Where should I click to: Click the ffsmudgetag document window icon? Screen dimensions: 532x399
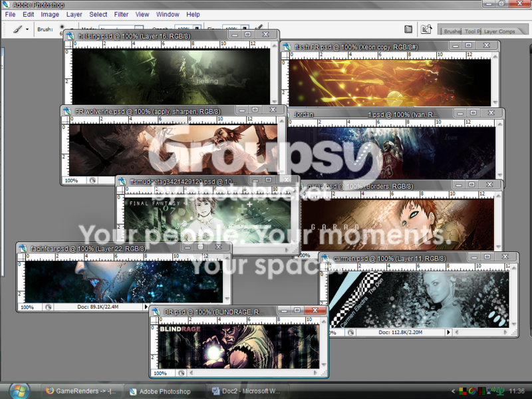tap(122, 181)
